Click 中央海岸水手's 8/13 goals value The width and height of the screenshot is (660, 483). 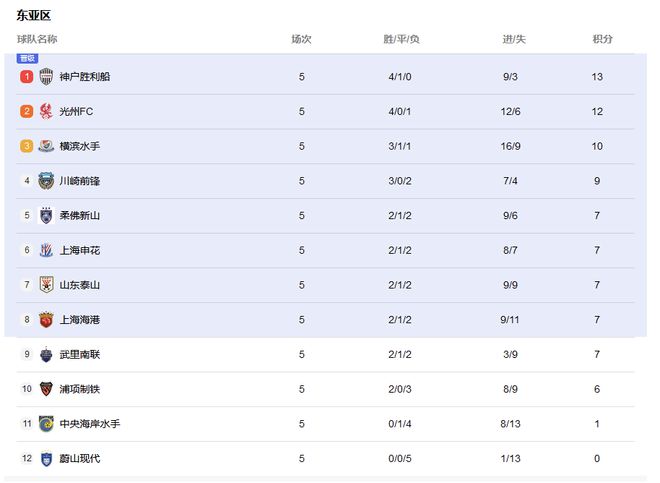pos(511,424)
